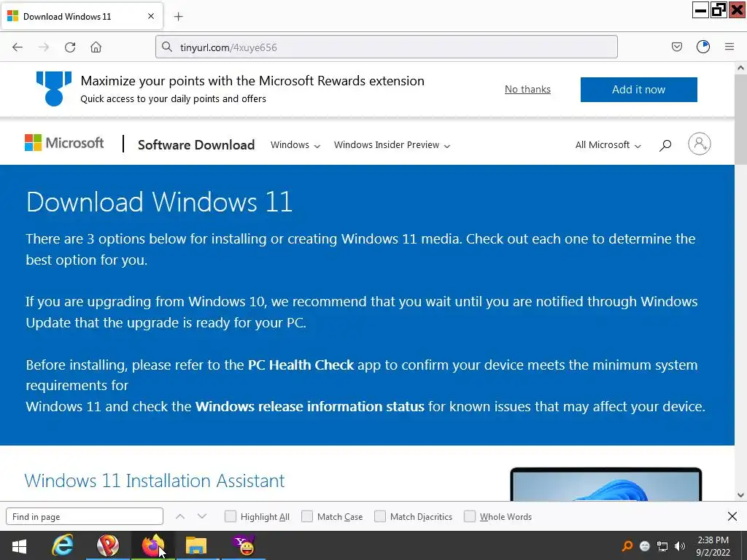Click the vertical scrollbar thumb

(740, 119)
